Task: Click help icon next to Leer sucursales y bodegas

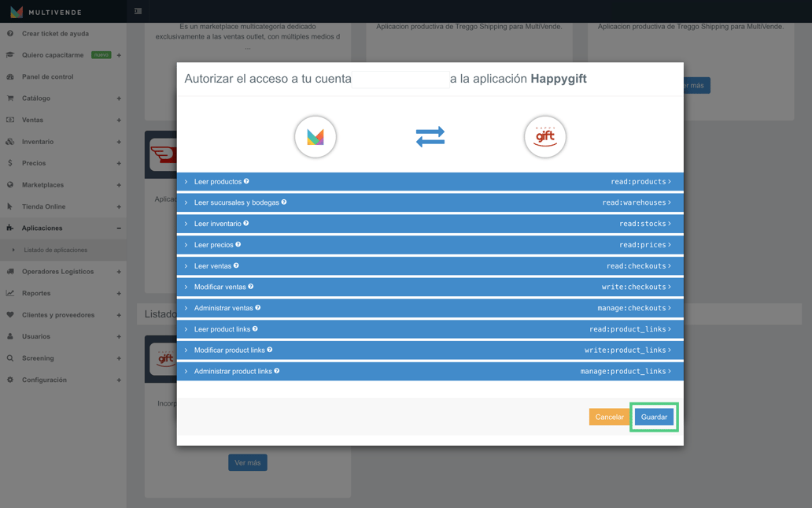Action: pyautogui.click(x=284, y=202)
